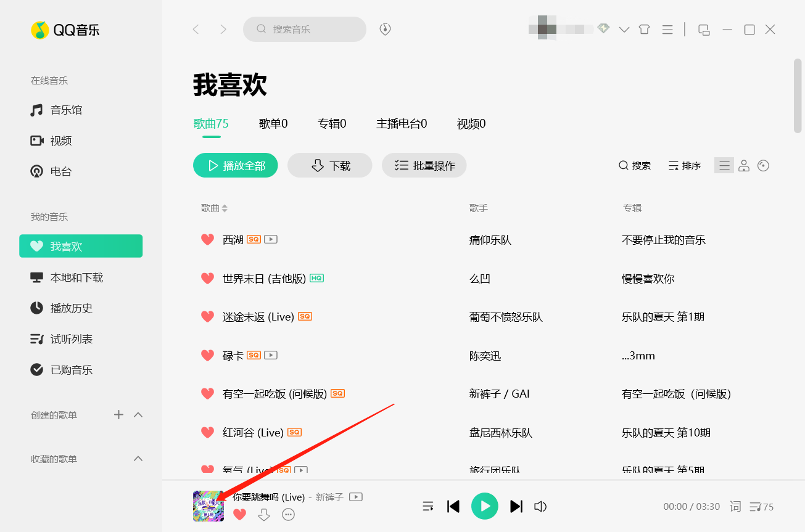Open the 排序 sort dropdown
This screenshot has width=805, height=532.
point(684,165)
